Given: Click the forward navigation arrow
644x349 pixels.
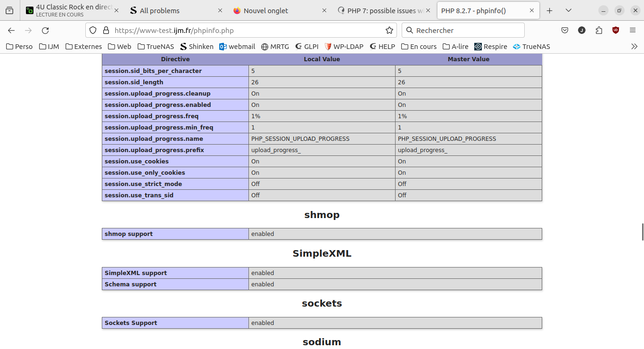Looking at the screenshot, I should point(28,30).
